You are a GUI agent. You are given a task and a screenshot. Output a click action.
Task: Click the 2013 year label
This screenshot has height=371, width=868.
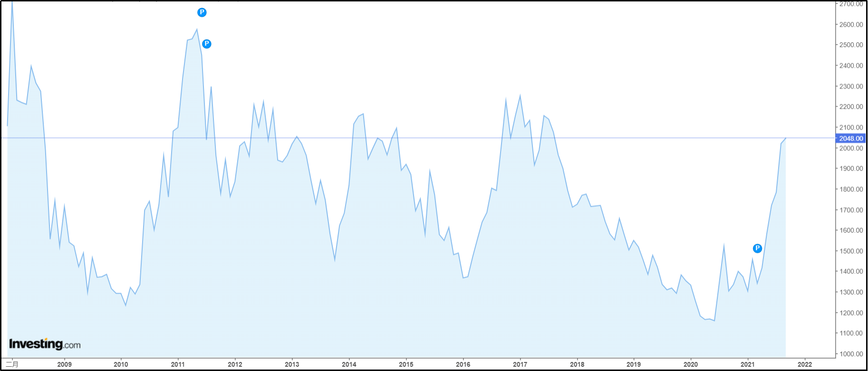292,364
